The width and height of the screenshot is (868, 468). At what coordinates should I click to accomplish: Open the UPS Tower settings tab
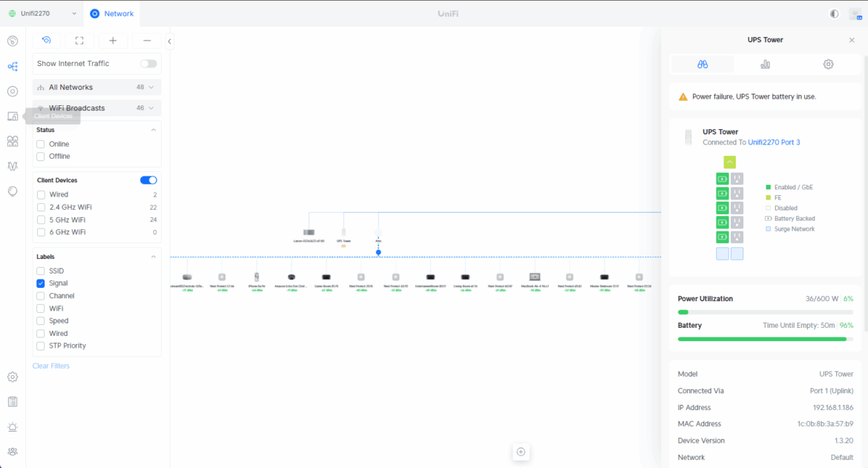click(828, 65)
